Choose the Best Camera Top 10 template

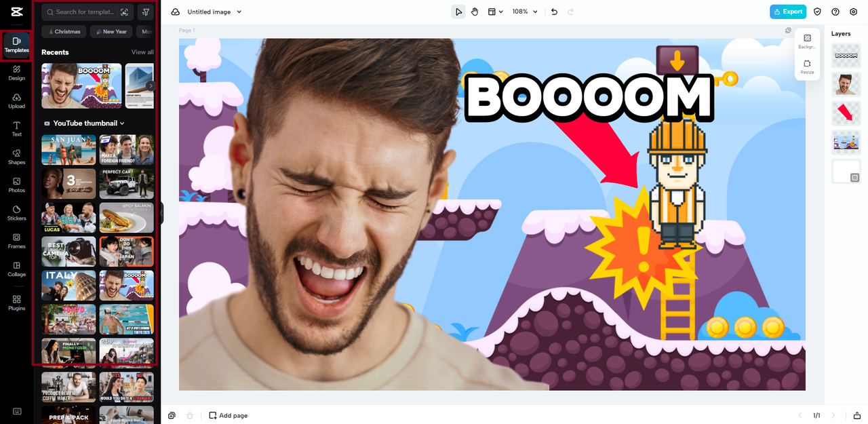tap(68, 252)
